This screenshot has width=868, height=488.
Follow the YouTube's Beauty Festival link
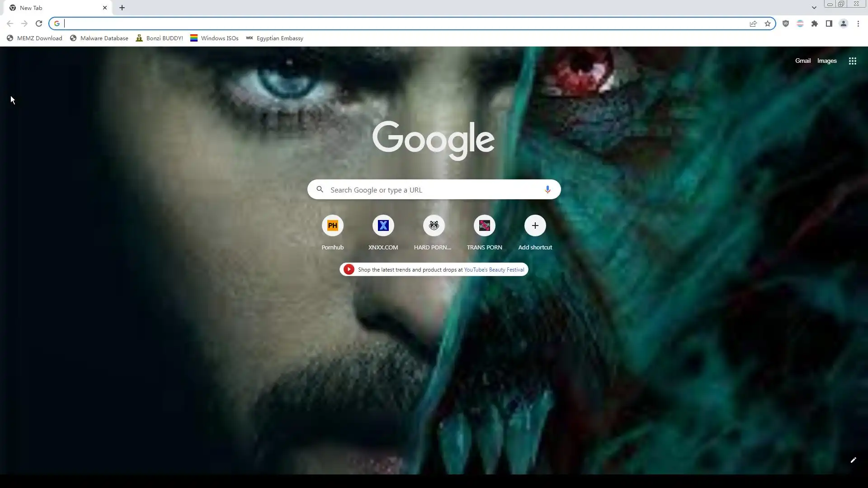point(494,270)
